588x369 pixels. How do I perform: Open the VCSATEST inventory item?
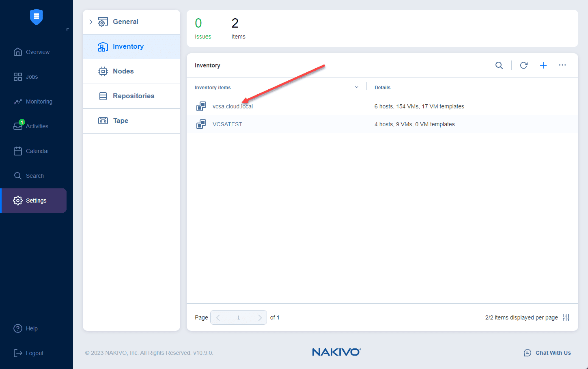[227, 124]
